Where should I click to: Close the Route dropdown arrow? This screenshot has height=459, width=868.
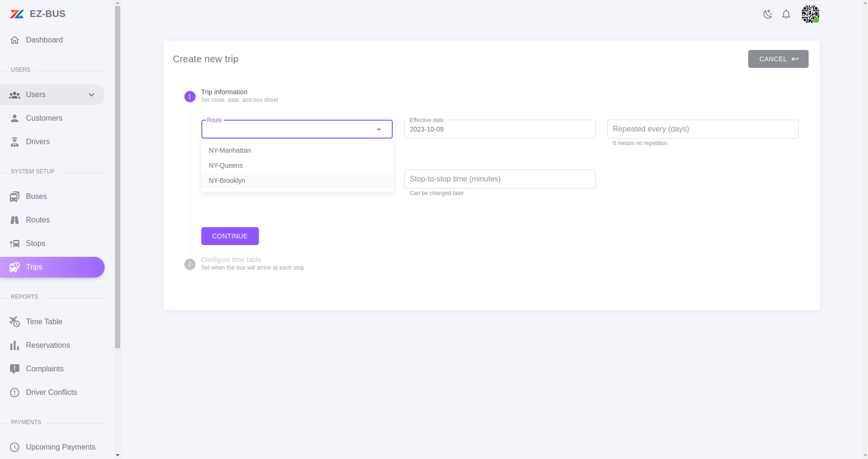pos(379,129)
